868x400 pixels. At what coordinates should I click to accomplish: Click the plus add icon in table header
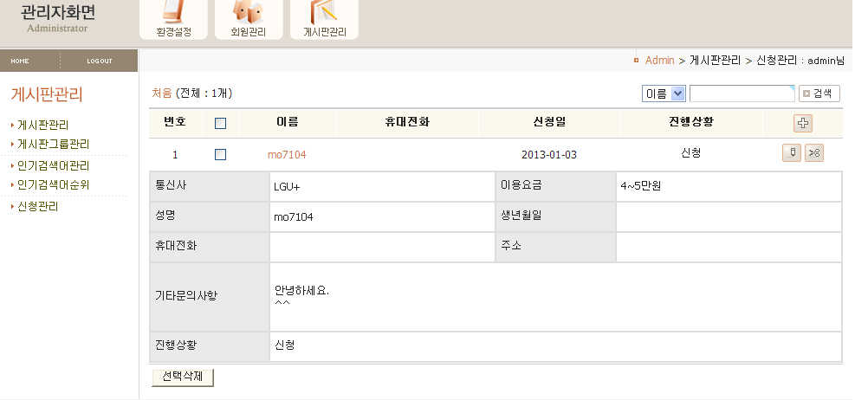pos(802,123)
